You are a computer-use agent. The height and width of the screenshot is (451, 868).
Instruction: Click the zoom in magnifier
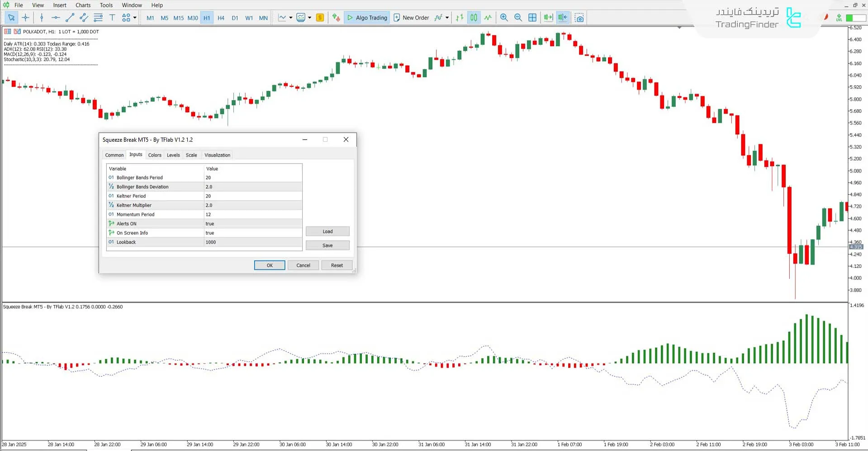click(x=504, y=18)
